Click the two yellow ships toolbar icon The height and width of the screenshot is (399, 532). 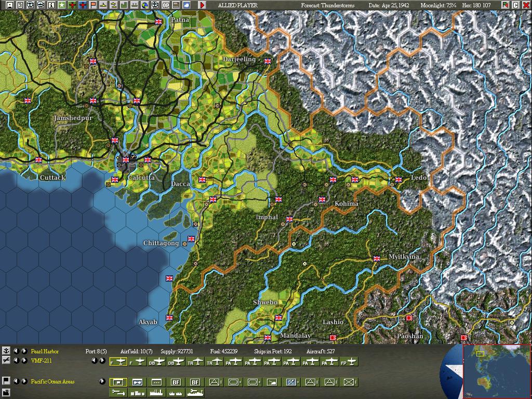[114, 5]
